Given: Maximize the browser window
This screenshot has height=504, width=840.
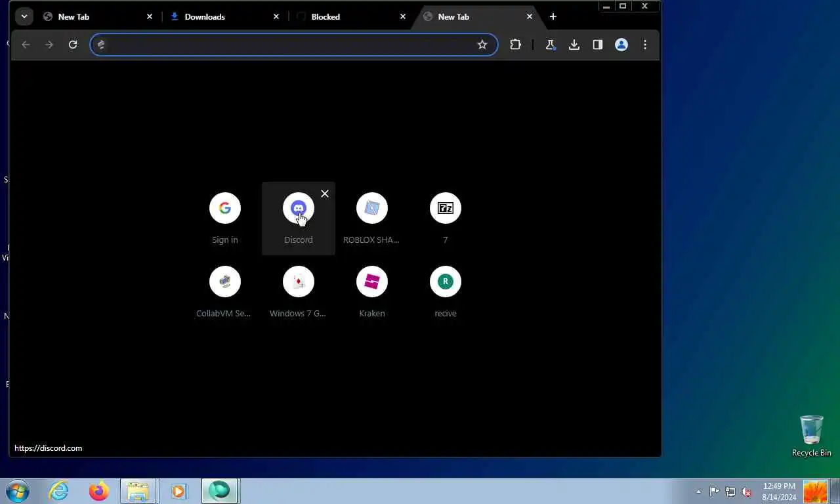Looking at the screenshot, I should coord(623,6).
